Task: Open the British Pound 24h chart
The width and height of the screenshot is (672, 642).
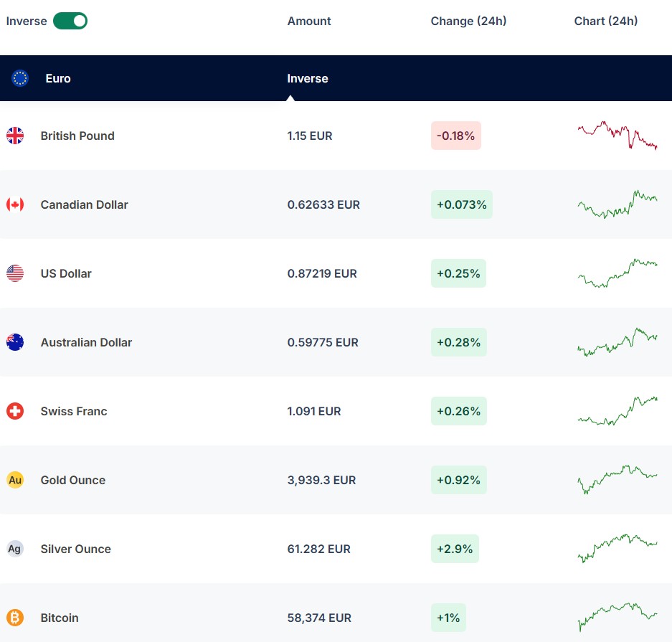Action: (617, 136)
